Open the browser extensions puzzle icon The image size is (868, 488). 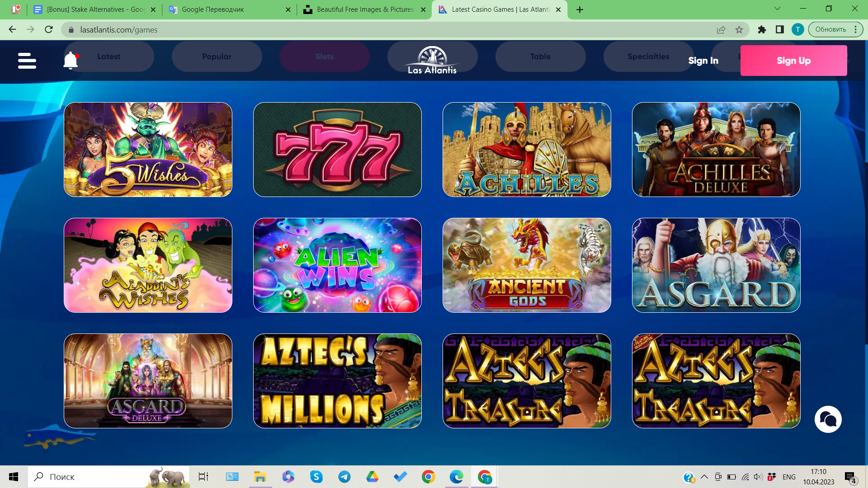762,30
